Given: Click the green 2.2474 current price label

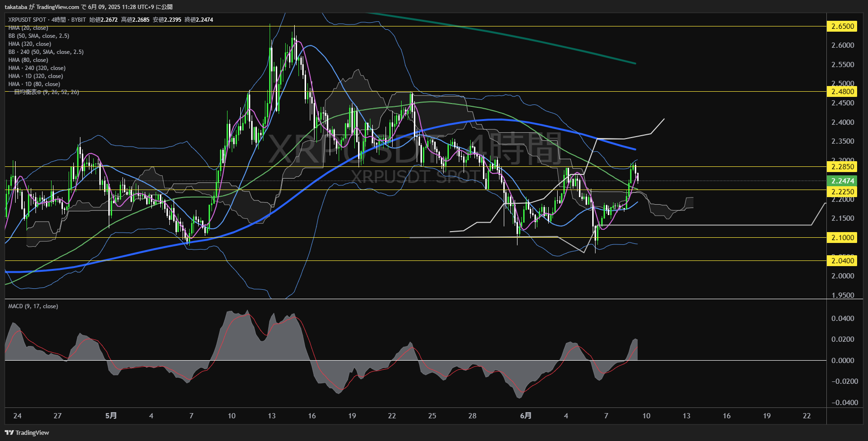Looking at the screenshot, I should click(x=842, y=181).
